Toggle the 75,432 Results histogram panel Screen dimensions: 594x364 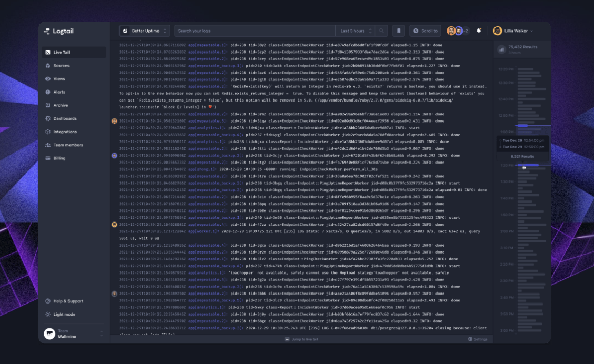tap(518, 48)
